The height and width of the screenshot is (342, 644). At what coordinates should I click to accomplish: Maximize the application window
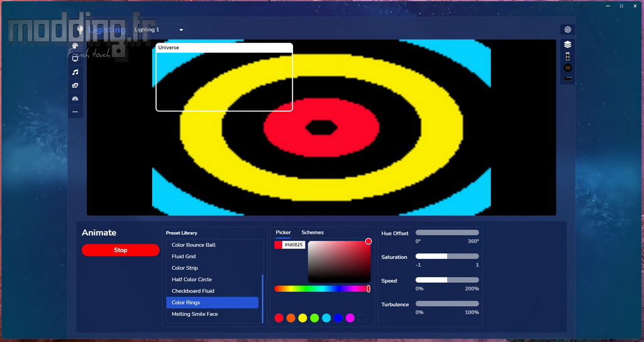click(621, 6)
